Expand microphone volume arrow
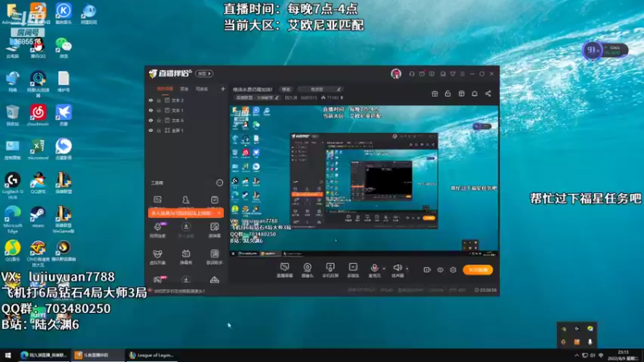 pos(384,269)
